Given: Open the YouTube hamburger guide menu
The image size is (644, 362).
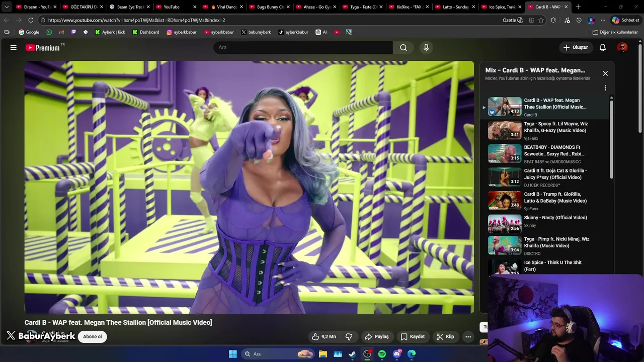Looking at the screenshot, I should [14, 47].
